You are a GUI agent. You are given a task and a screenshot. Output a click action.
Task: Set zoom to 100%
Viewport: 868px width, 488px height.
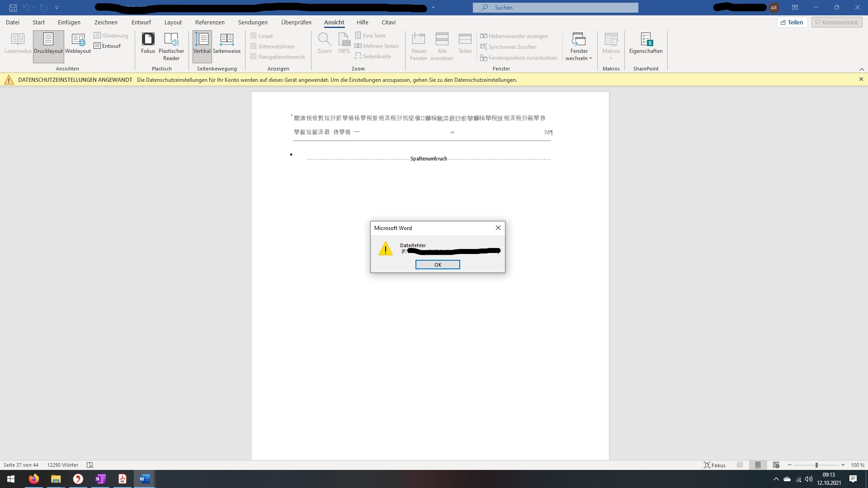pos(343,43)
